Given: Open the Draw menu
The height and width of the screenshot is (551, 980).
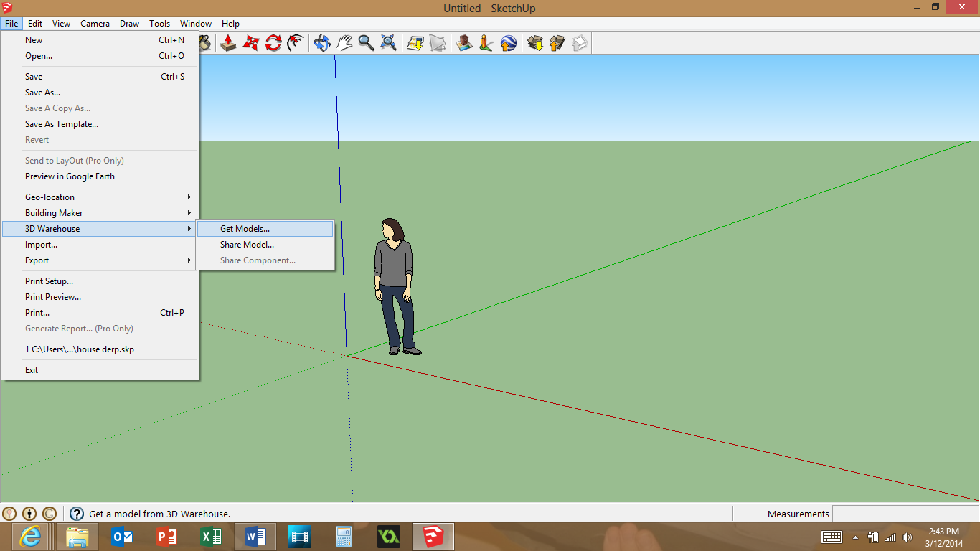Looking at the screenshot, I should (x=130, y=24).
